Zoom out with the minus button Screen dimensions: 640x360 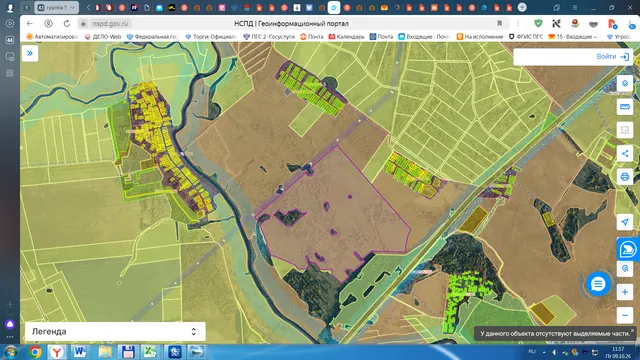click(624, 315)
